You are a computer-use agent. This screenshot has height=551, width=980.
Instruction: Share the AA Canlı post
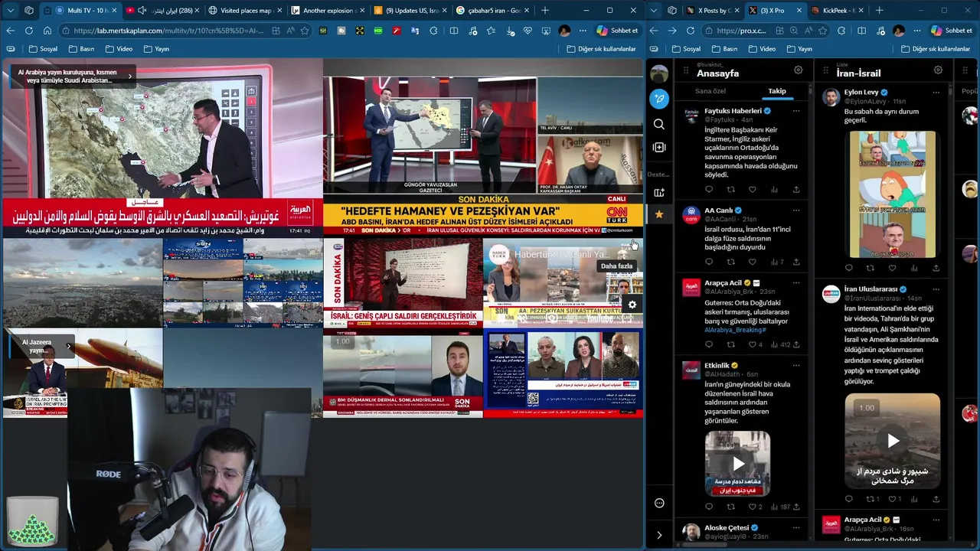(x=796, y=262)
